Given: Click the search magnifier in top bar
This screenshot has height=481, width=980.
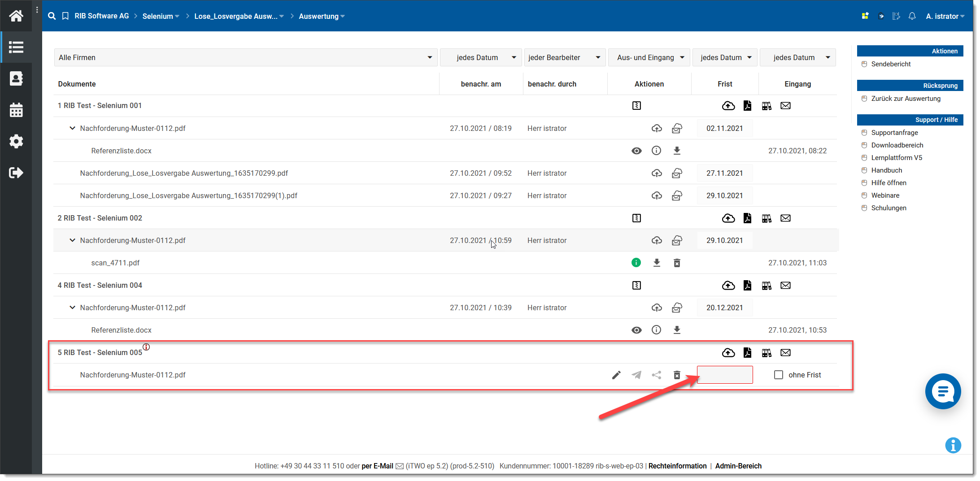Looking at the screenshot, I should (x=52, y=16).
